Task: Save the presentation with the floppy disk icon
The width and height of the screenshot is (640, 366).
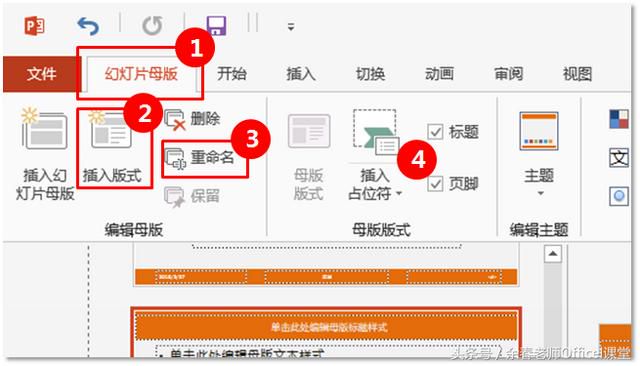Action: point(216,26)
